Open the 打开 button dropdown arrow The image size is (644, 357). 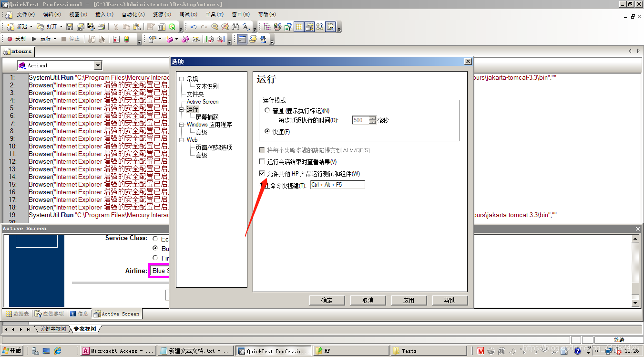pyautogui.click(x=61, y=27)
